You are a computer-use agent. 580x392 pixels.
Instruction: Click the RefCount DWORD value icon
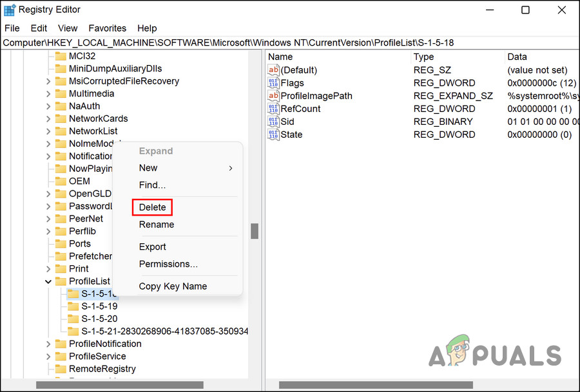click(273, 109)
